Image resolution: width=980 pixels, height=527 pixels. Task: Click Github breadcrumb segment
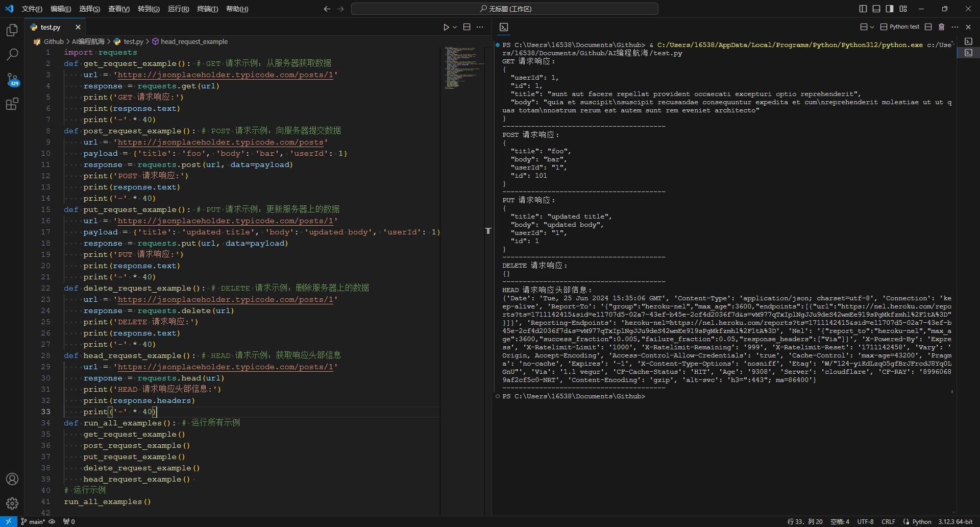click(54, 41)
